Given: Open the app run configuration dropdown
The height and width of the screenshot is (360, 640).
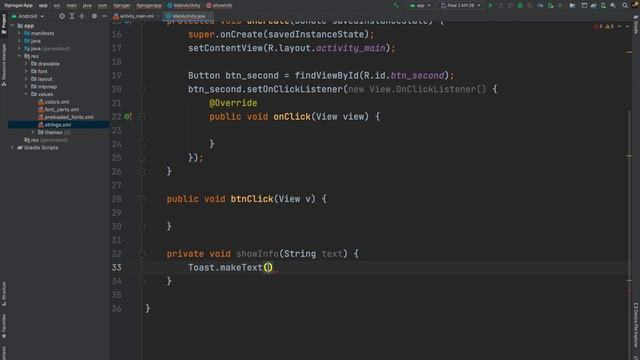Looking at the screenshot, I should [420, 5].
